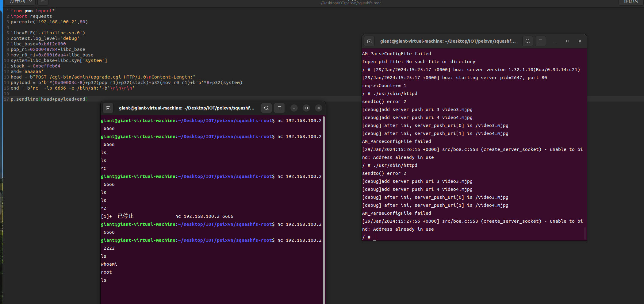644x304 pixels.
Task: Click the mov_r0_r1 assignment on line 9
Action: (x=52, y=55)
